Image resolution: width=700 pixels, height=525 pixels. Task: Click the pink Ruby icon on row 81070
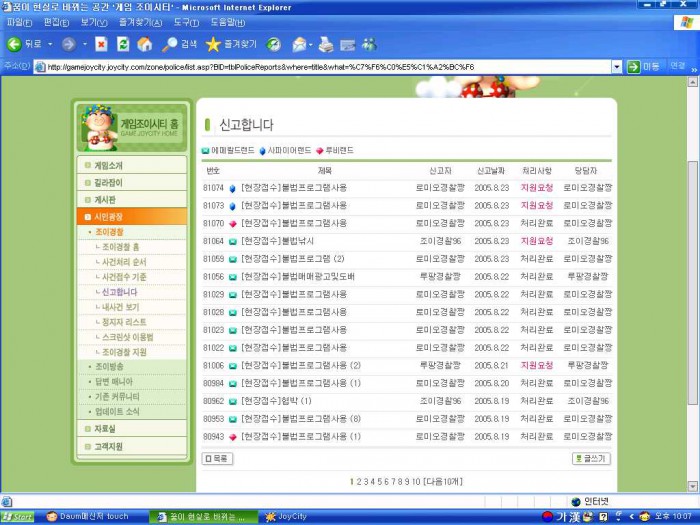point(232,223)
